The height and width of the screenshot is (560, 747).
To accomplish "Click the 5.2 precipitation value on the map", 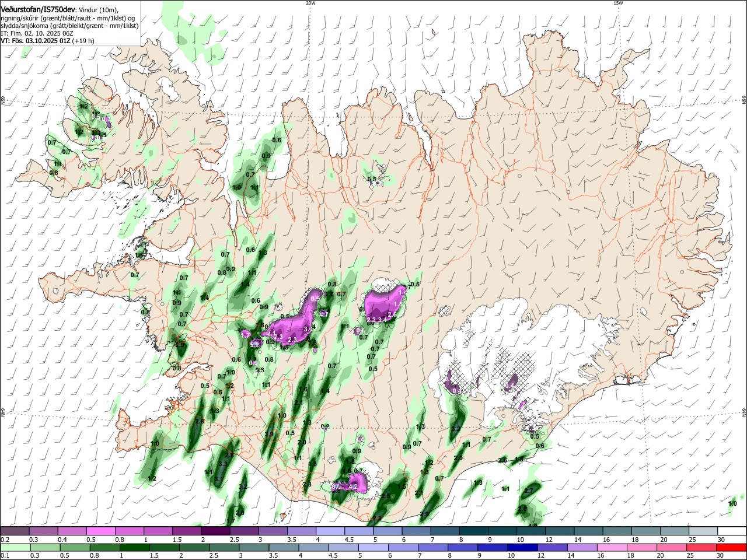I will pyautogui.click(x=254, y=345).
